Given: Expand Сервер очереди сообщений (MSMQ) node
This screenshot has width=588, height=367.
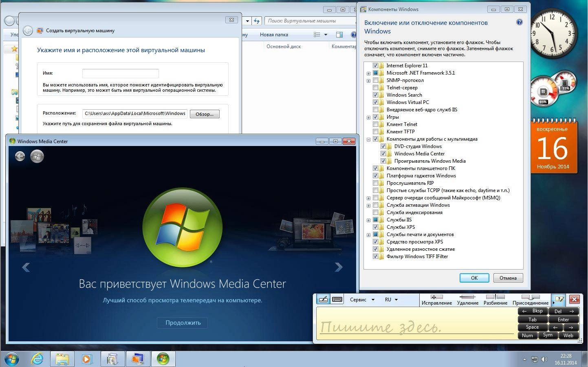Looking at the screenshot, I should pos(368,198).
